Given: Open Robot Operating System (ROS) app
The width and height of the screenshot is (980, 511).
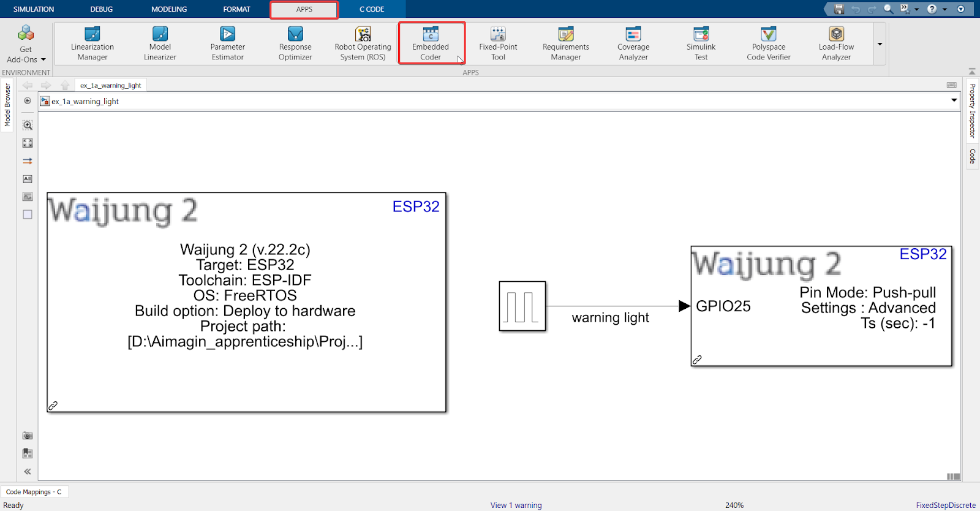Looking at the screenshot, I should click(363, 44).
